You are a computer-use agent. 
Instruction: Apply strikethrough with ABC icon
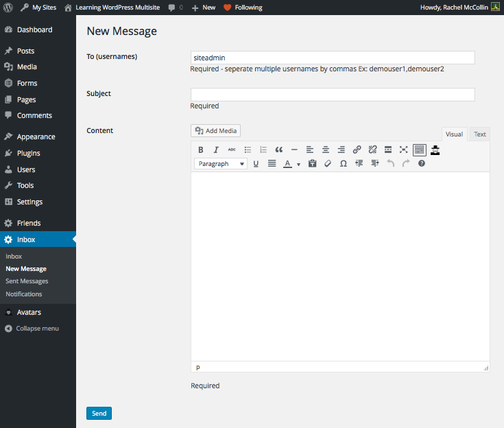[x=232, y=150]
